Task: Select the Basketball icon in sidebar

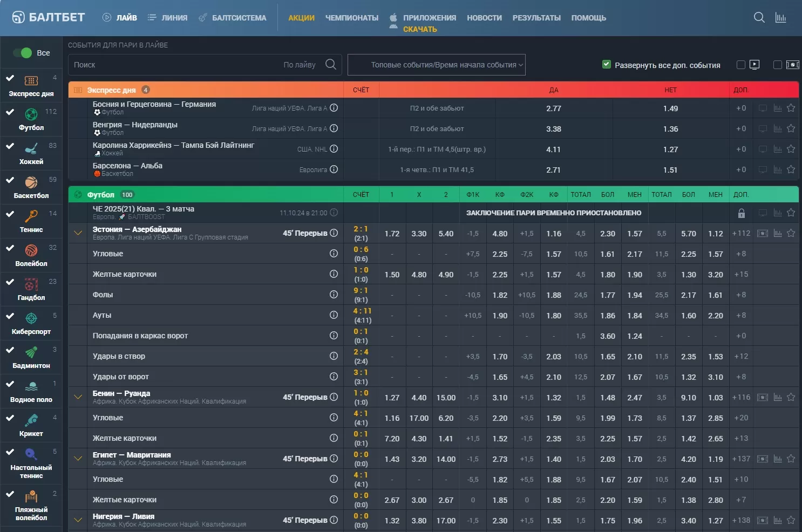Action: (x=31, y=182)
